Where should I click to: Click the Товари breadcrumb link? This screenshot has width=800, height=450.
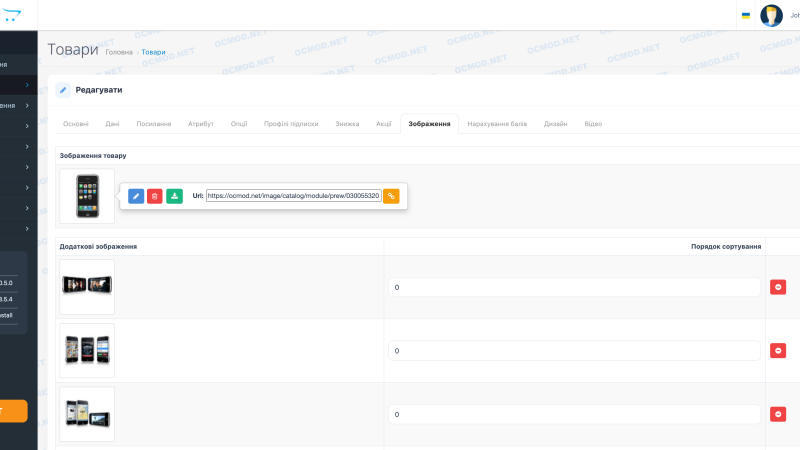click(x=153, y=52)
